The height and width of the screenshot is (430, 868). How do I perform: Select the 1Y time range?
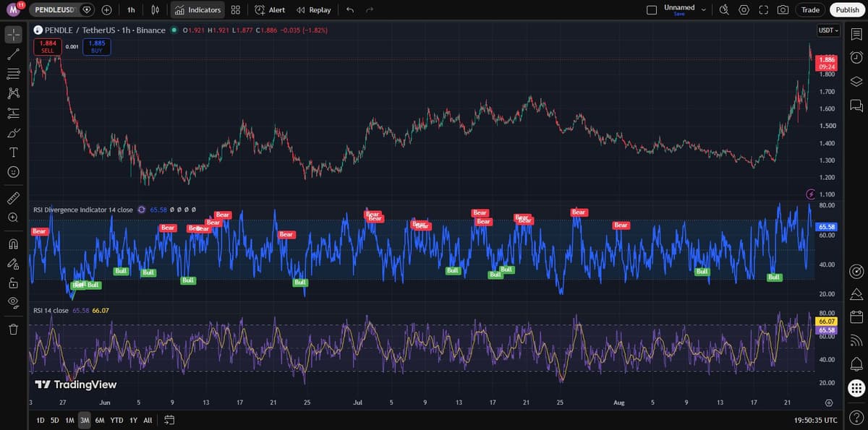click(x=133, y=420)
